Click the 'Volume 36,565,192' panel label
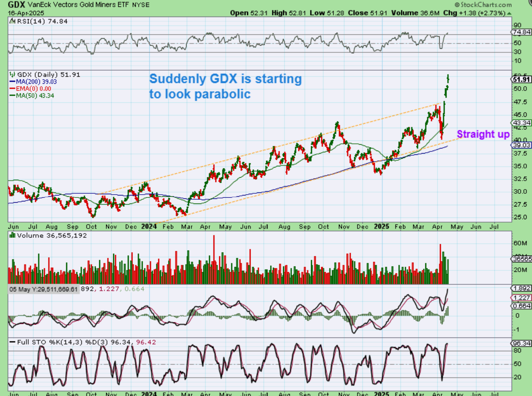 point(48,235)
